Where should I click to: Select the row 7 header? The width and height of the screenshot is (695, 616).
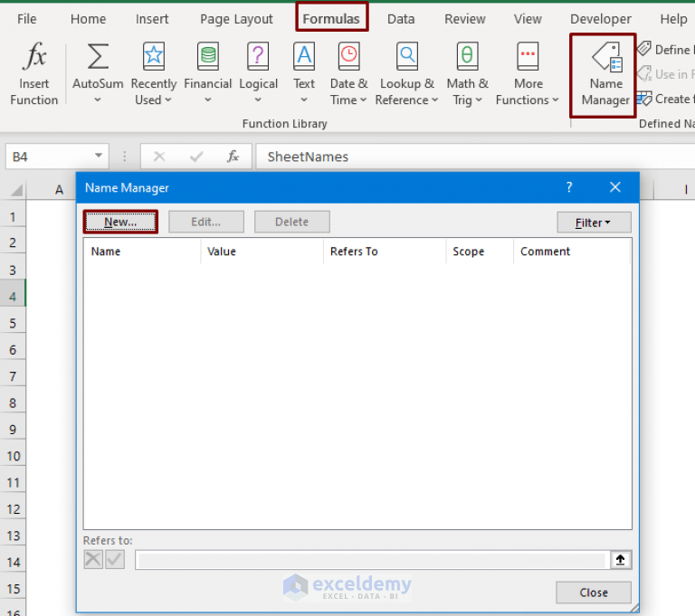click(13, 376)
